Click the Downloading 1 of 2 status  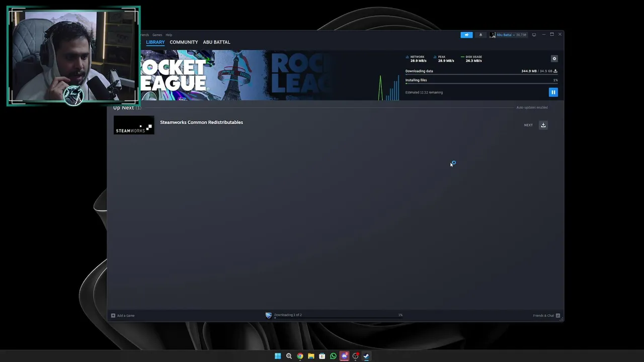click(x=288, y=315)
